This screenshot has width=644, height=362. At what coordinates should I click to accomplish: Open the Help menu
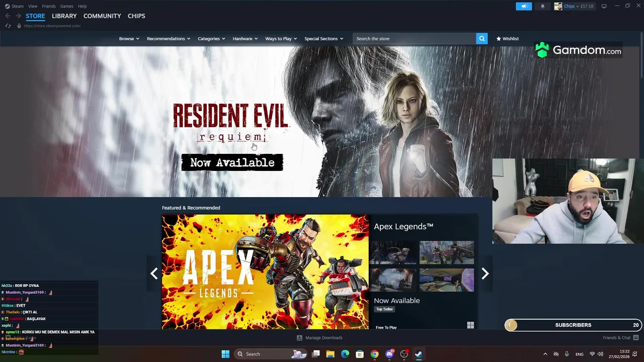tap(82, 6)
